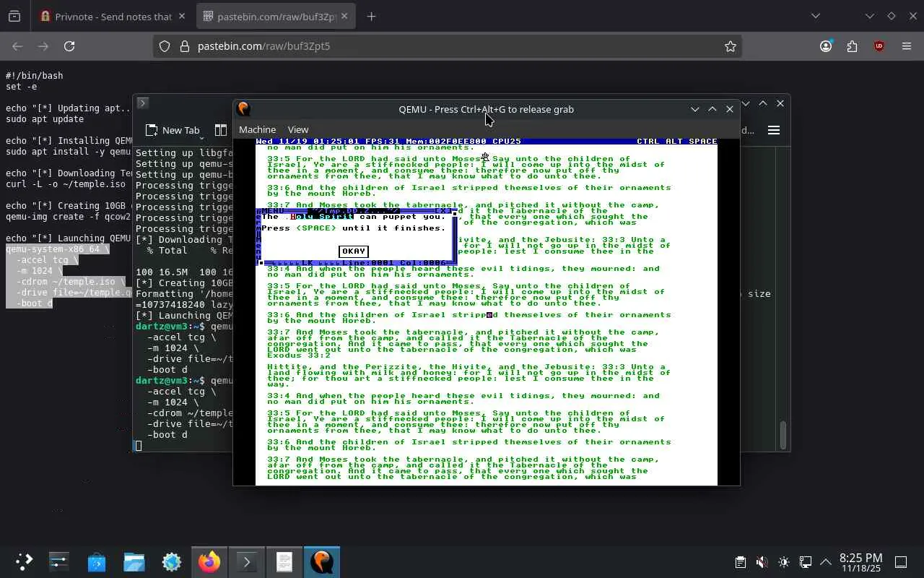This screenshot has height=578, width=924.
Task: Expand the hidden system tray icons arrow
Action: [x=826, y=562]
